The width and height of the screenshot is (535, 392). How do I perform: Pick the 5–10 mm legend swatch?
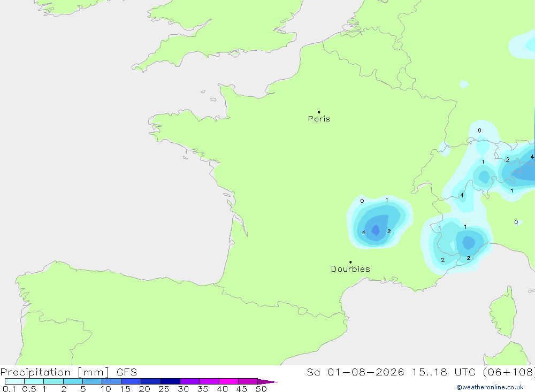pyautogui.click(x=93, y=381)
